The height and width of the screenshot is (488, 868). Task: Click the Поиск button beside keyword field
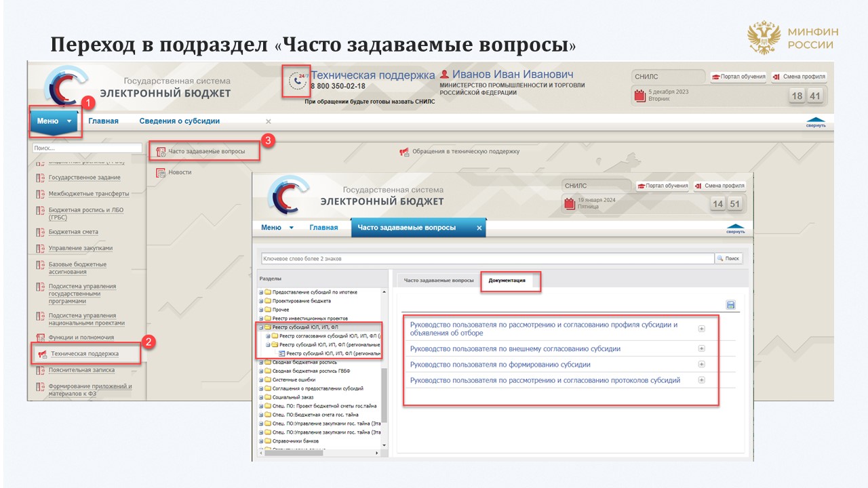[x=729, y=258]
